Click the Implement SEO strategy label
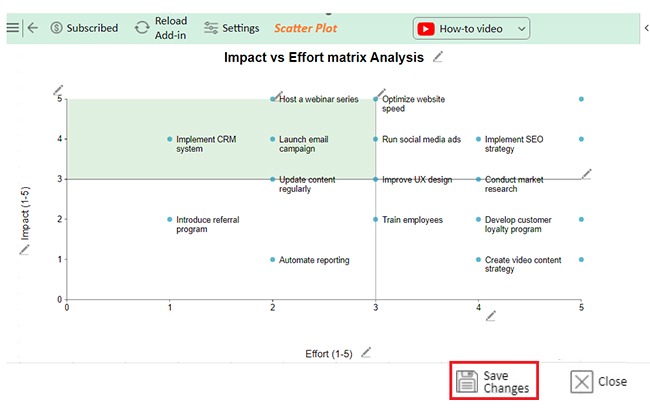650x412 pixels. coord(514,144)
